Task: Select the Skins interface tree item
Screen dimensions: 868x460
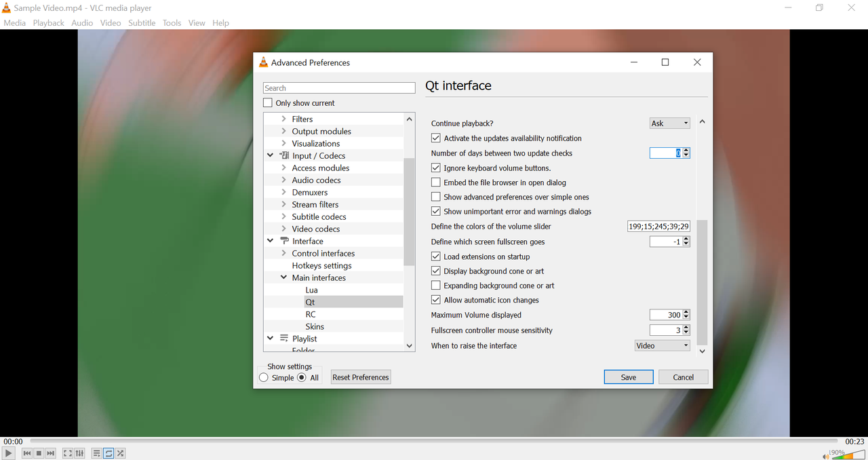Action: click(x=315, y=326)
